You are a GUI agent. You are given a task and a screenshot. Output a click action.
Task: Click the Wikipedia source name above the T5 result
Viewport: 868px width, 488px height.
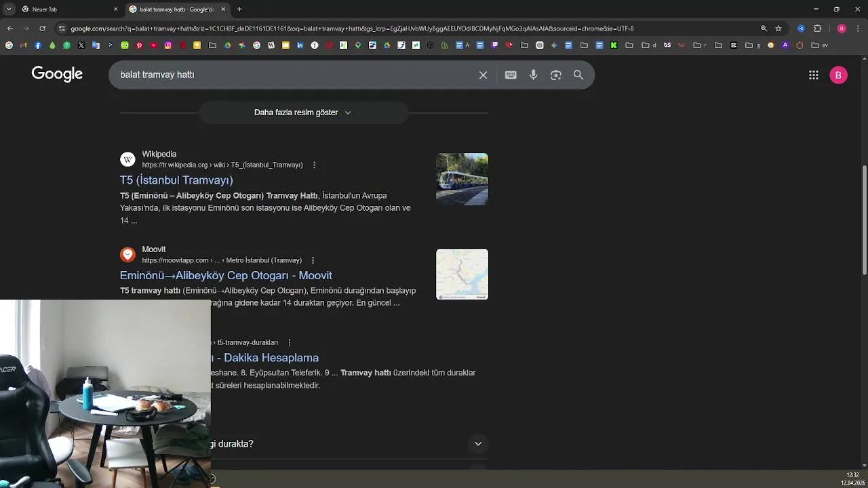tap(159, 155)
